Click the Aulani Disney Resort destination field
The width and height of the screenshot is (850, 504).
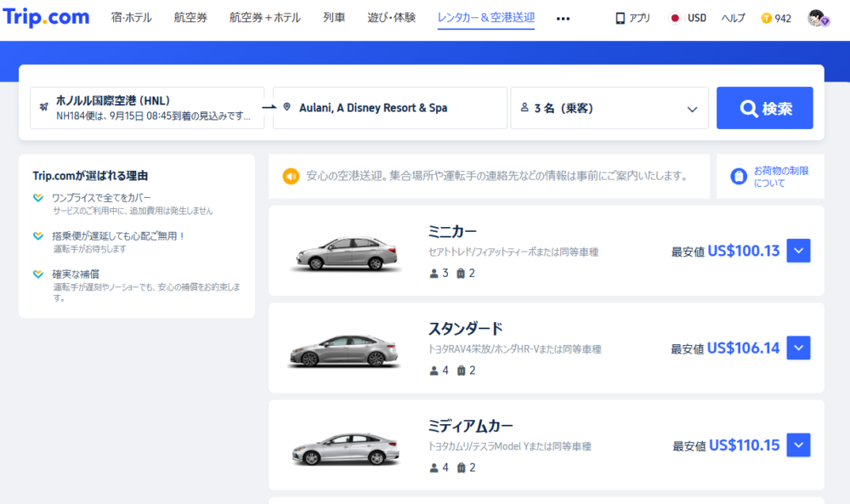coord(389,108)
